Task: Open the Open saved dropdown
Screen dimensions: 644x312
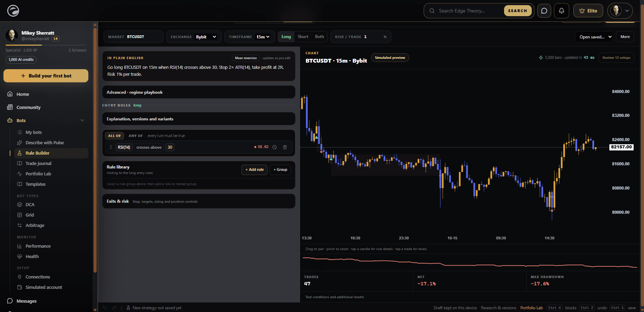Action: click(x=594, y=37)
